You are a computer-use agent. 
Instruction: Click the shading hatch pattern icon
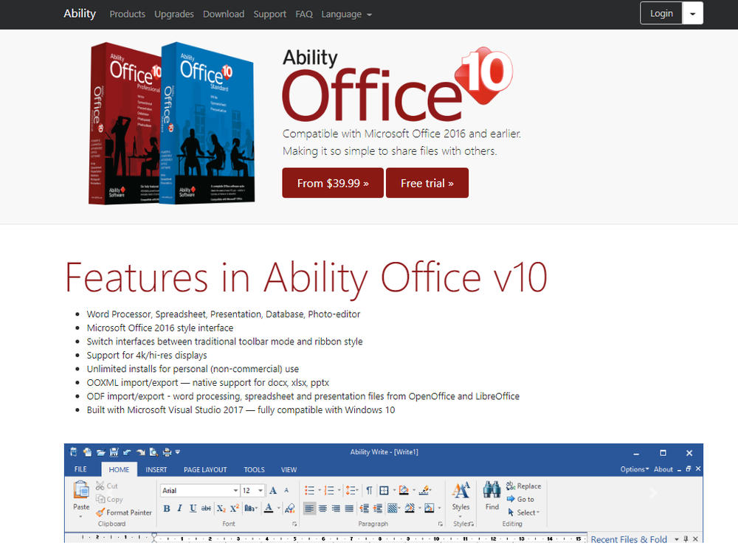[x=393, y=508]
